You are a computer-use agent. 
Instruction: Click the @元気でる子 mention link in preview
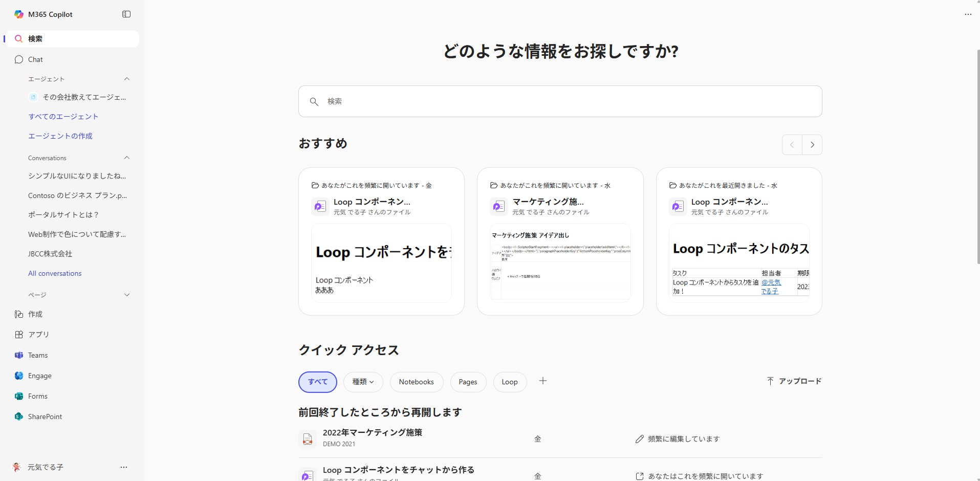771,287
